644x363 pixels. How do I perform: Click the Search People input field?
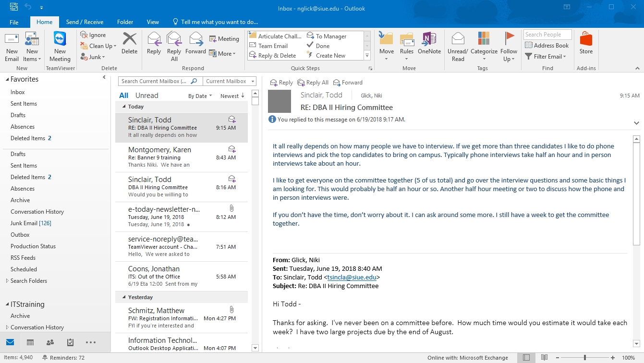coord(547,35)
